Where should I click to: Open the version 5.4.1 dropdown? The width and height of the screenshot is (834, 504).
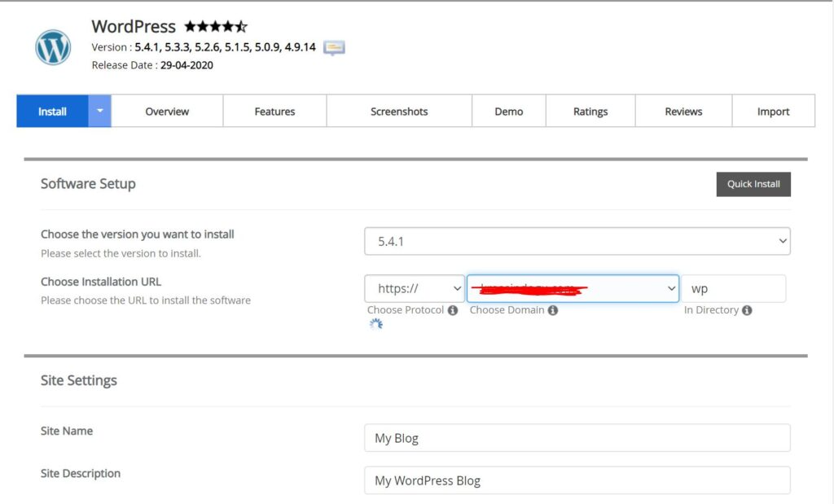click(577, 241)
